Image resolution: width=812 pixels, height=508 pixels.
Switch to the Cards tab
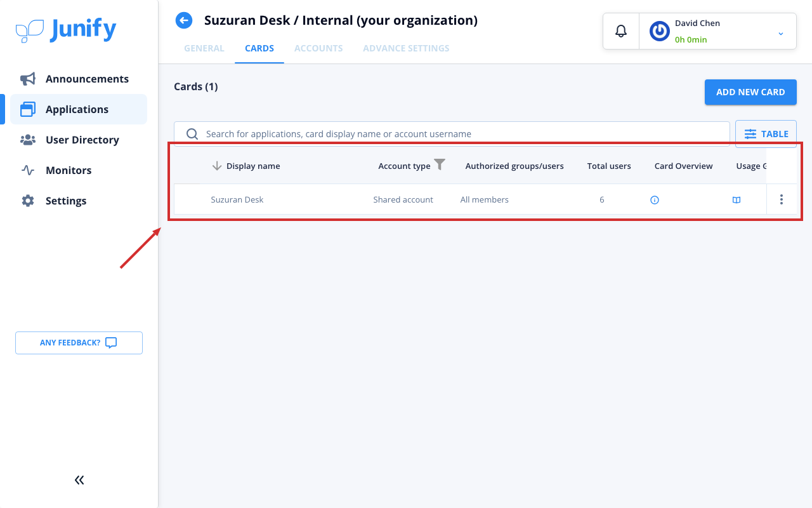[259, 48]
